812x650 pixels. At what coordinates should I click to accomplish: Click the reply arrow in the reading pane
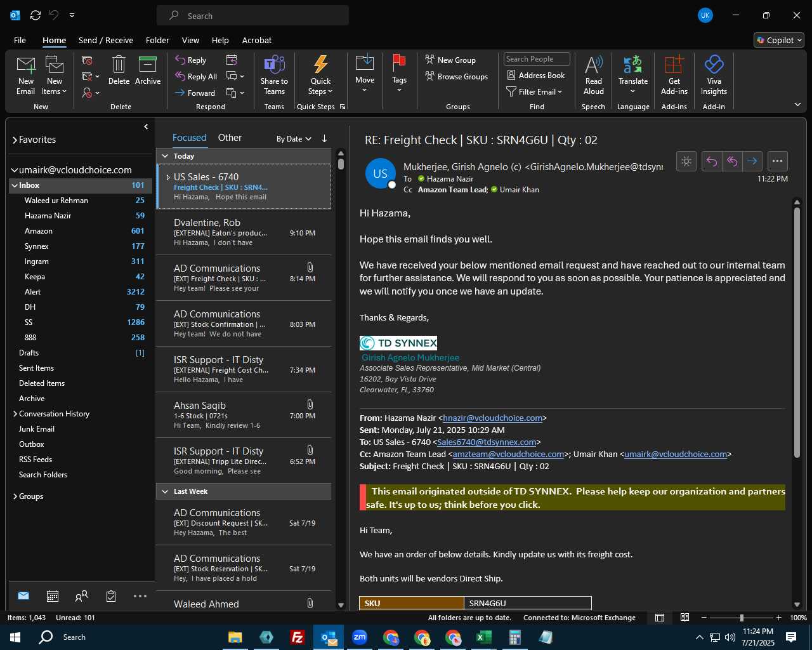pyautogui.click(x=712, y=161)
